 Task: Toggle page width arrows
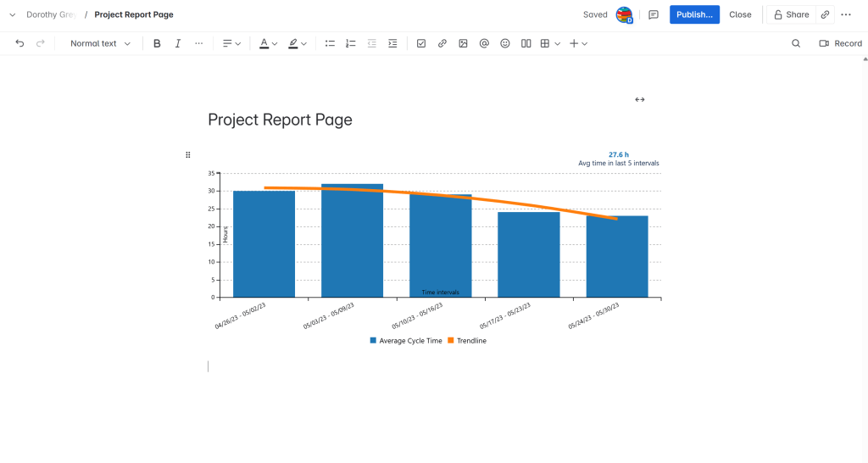(639, 99)
